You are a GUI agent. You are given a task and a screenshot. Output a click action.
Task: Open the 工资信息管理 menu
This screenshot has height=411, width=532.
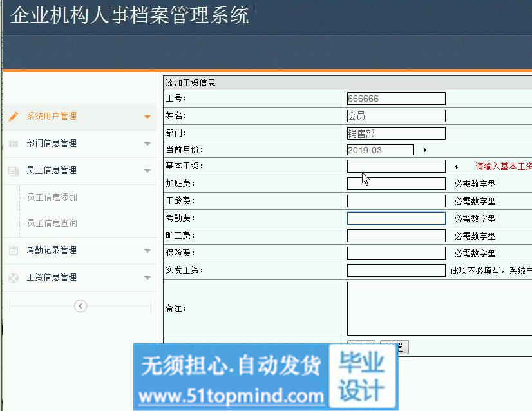(80, 277)
